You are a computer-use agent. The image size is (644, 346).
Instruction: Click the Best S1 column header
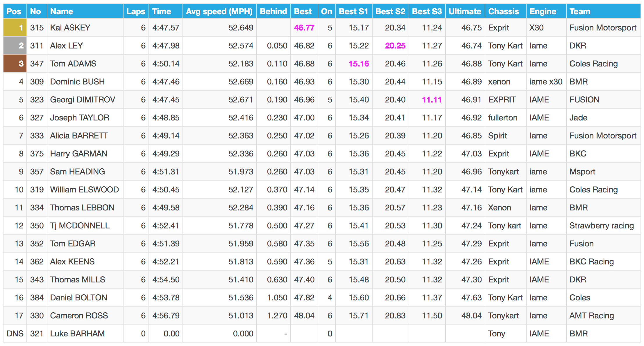click(353, 11)
